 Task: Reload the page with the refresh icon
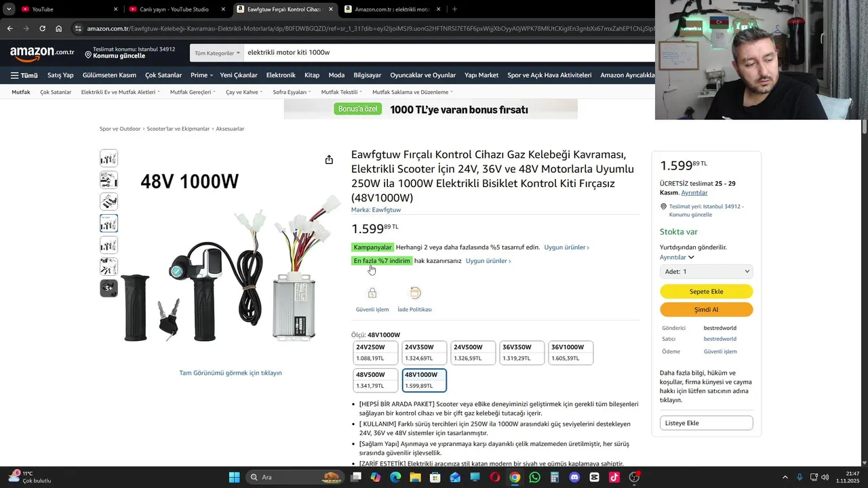(x=42, y=28)
